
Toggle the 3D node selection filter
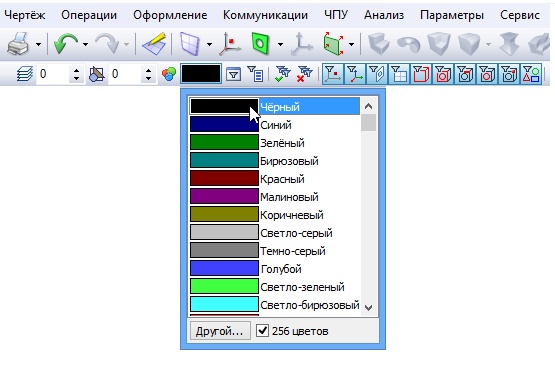(x=333, y=74)
